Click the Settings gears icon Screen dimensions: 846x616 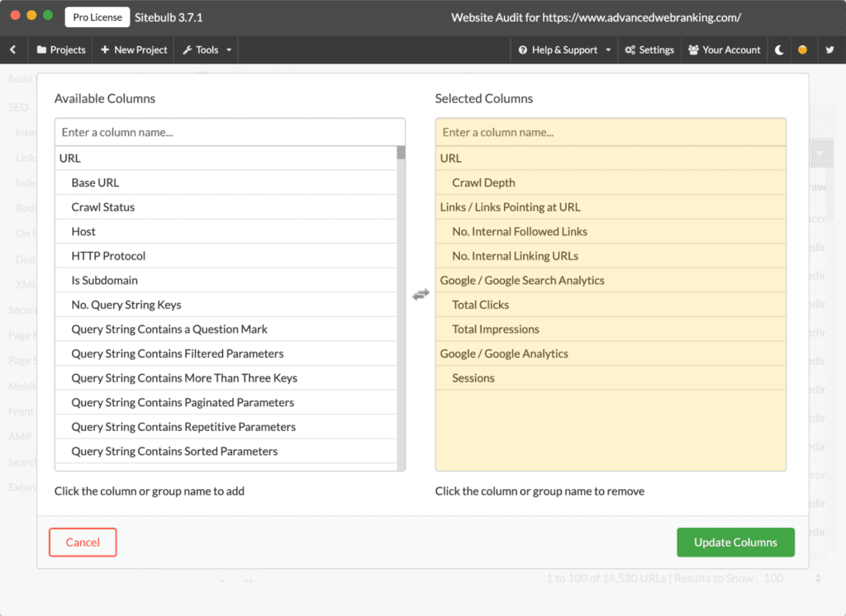[x=630, y=50]
